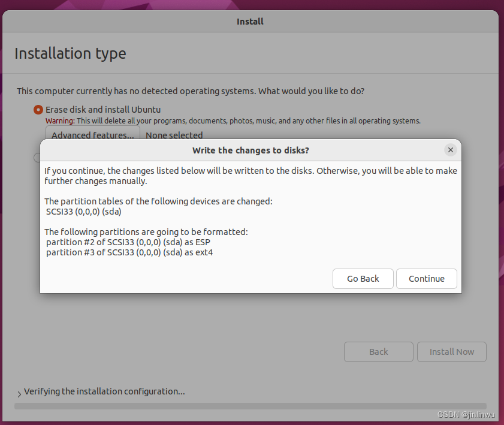This screenshot has width=504, height=425.
Task: Click the None selected label
Action: [x=174, y=135]
